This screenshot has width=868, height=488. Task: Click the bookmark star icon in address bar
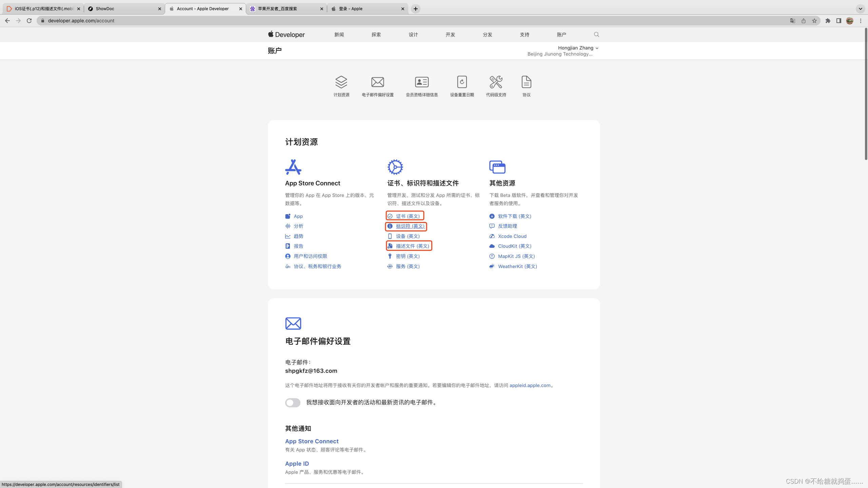[814, 21]
